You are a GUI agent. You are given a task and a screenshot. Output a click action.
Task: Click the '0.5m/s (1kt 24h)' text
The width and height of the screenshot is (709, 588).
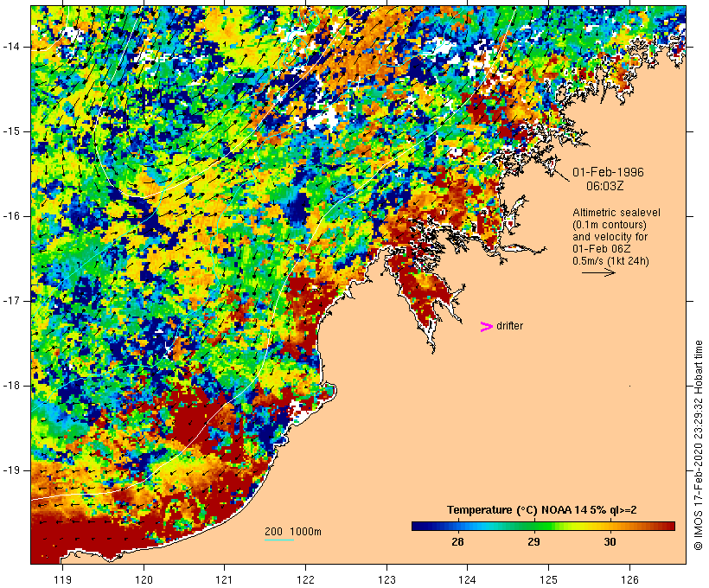click(x=610, y=261)
